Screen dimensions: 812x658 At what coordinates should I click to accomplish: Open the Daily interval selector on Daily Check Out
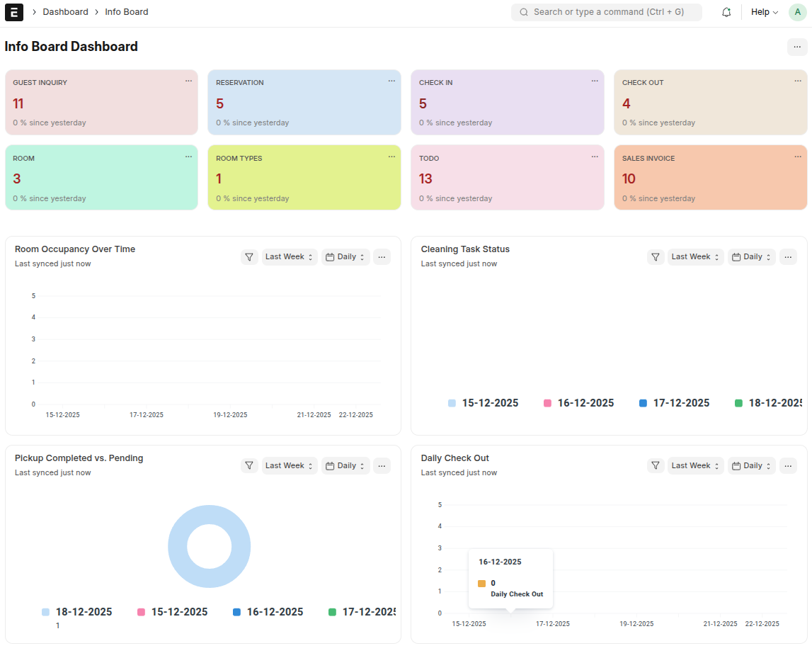(x=751, y=465)
